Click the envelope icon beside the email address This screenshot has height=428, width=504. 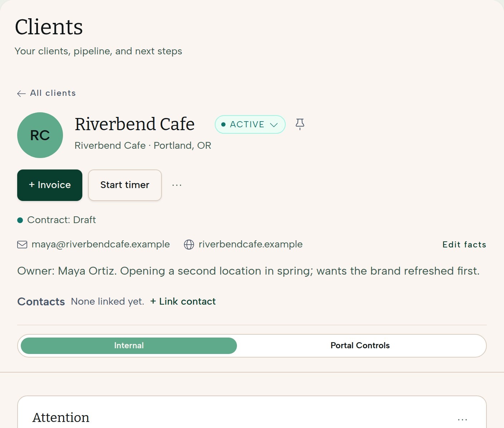[22, 245]
